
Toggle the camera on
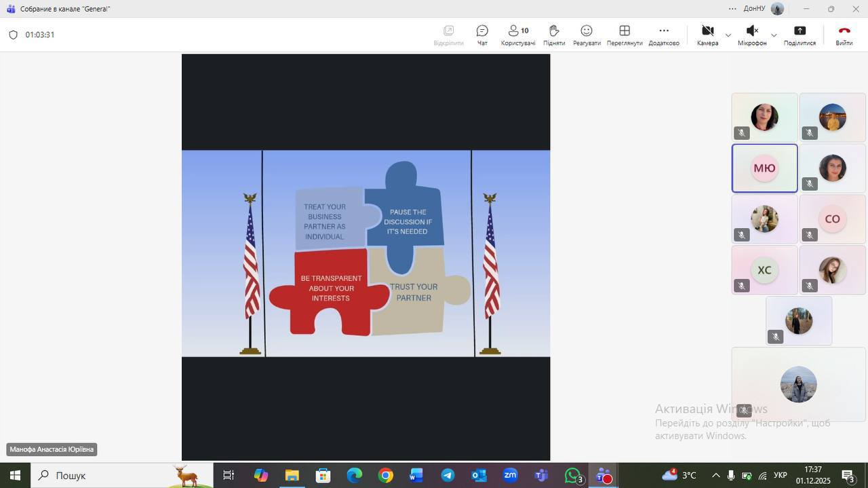click(707, 35)
